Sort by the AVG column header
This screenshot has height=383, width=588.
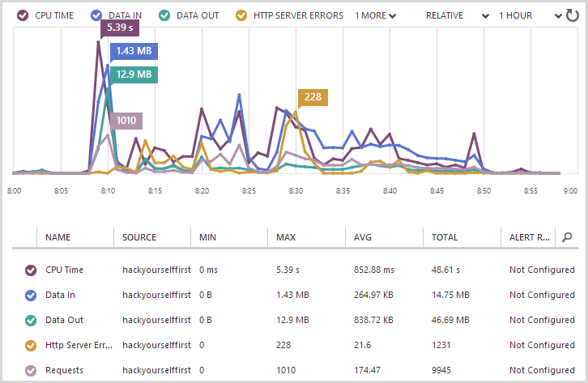tap(363, 237)
